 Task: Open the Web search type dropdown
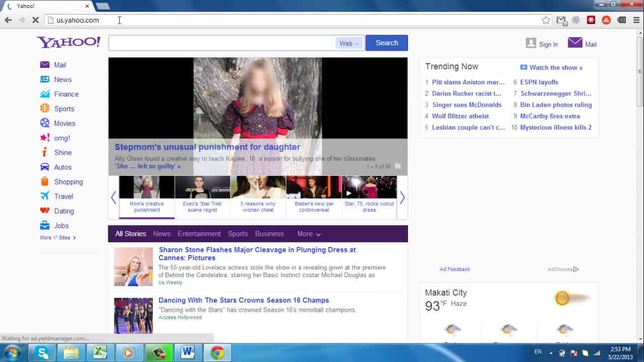pos(349,43)
